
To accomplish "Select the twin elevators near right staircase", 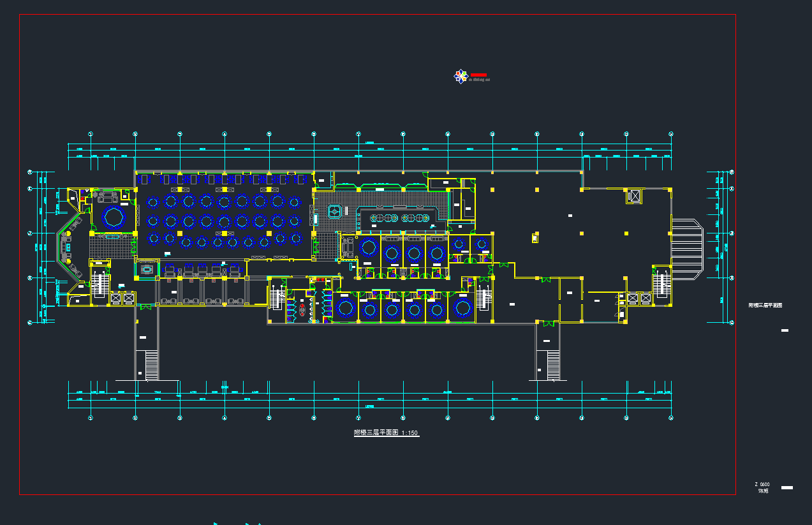I will point(639,299).
